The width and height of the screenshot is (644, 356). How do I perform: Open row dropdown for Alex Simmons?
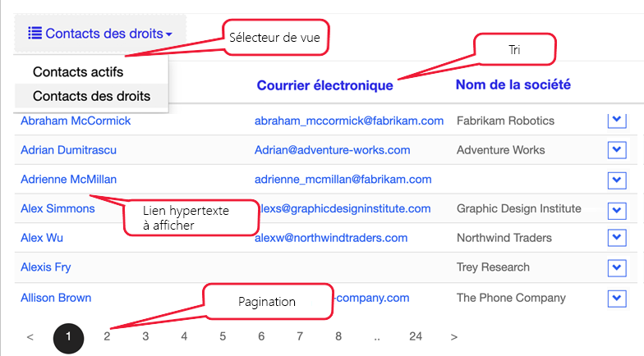coord(617,210)
